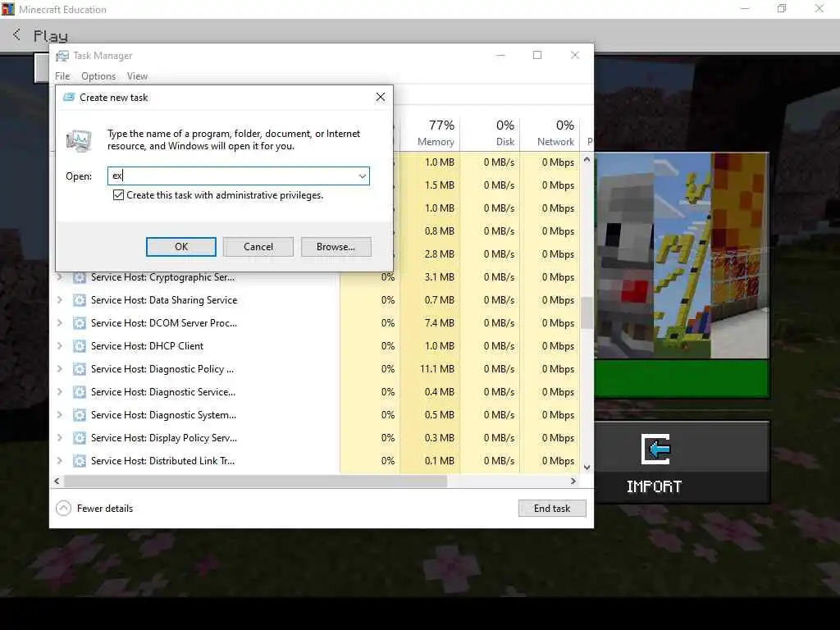Click the Fewer details link
The width and height of the screenshot is (840, 630).
pyautogui.click(x=105, y=509)
